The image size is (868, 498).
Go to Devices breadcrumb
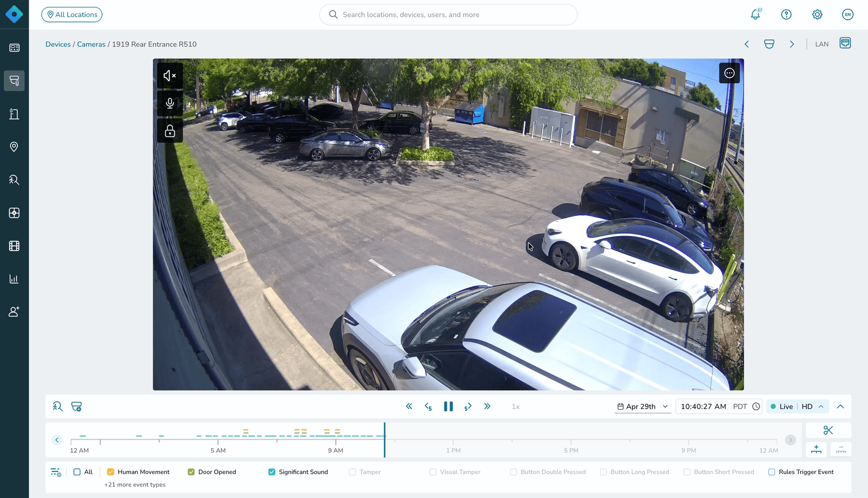(58, 44)
